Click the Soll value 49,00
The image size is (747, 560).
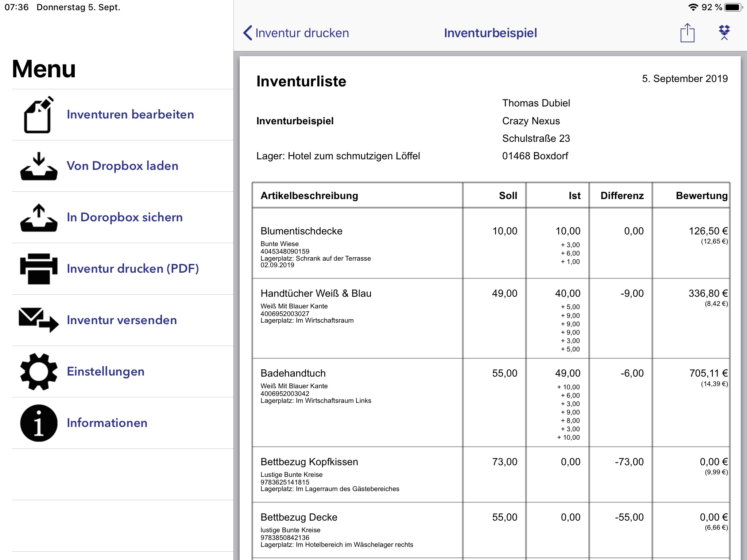coord(504,293)
